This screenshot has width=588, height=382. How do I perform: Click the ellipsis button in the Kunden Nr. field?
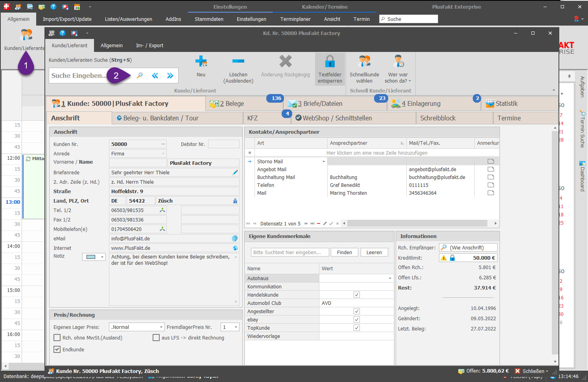pyautogui.click(x=163, y=144)
